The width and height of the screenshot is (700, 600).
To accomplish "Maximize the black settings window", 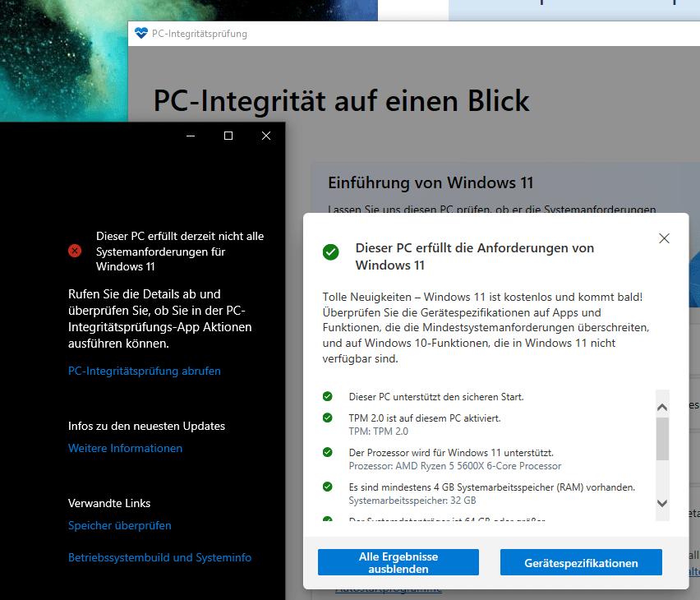I will pos(228,136).
